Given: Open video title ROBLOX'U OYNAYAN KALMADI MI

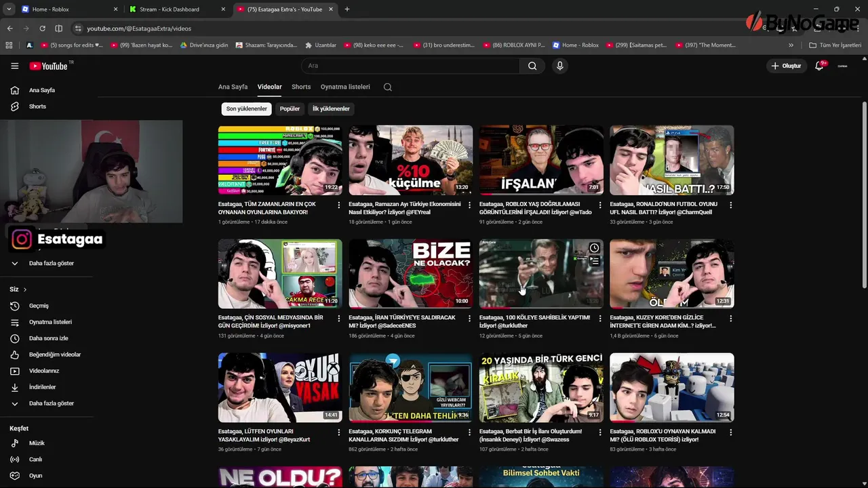Looking at the screenshot, I should point(663,435).
